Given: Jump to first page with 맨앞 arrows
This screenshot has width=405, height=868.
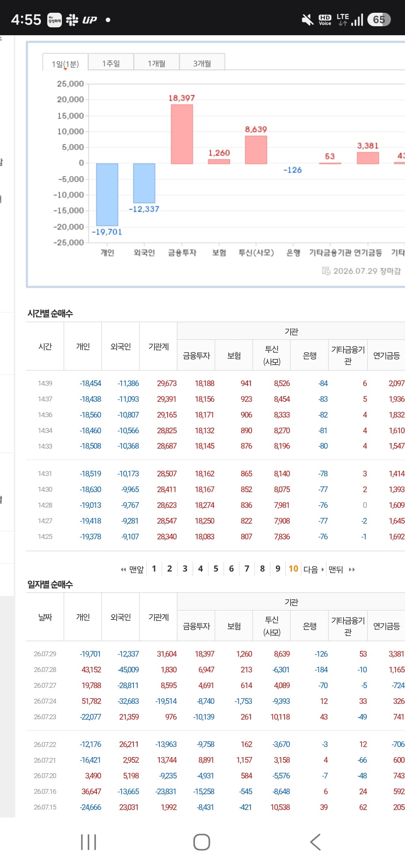Looking at the screenshot, I should [132, 569].
